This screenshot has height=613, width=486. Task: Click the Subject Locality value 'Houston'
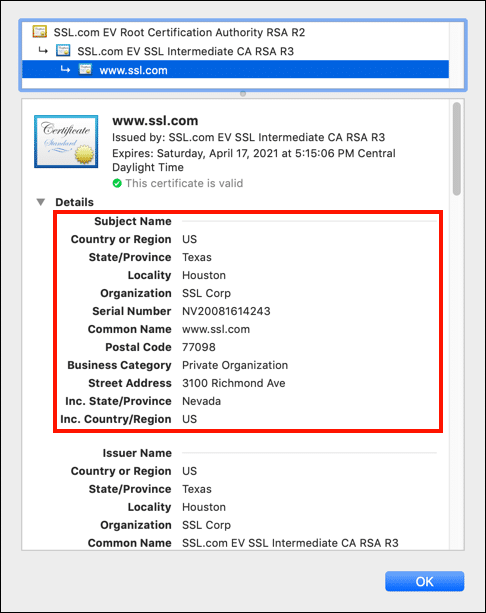204,275
